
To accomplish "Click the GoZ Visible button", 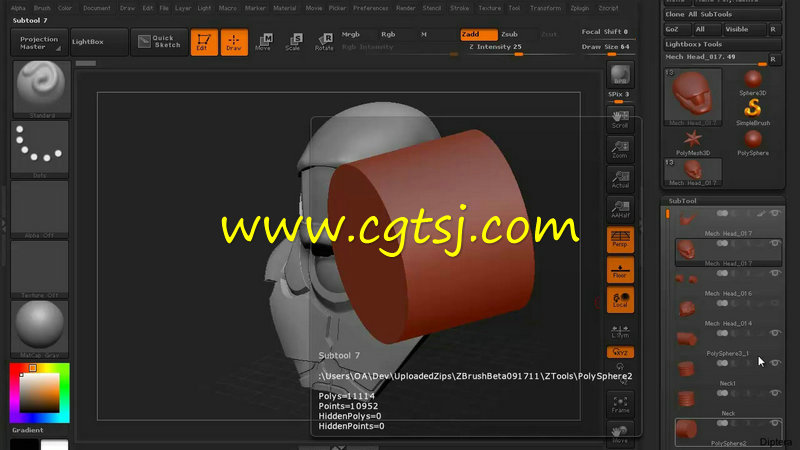I will [743, 30].
